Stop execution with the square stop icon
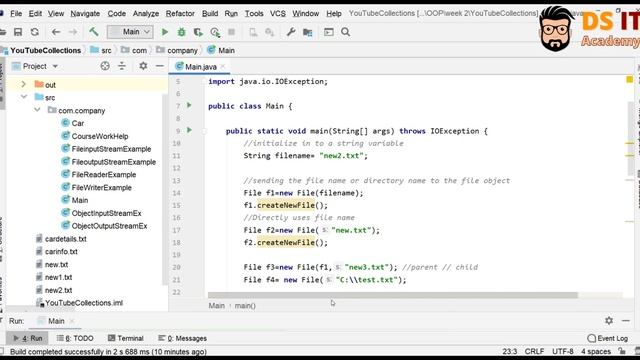This screenshot has width=640, height=360. (231, 32)
